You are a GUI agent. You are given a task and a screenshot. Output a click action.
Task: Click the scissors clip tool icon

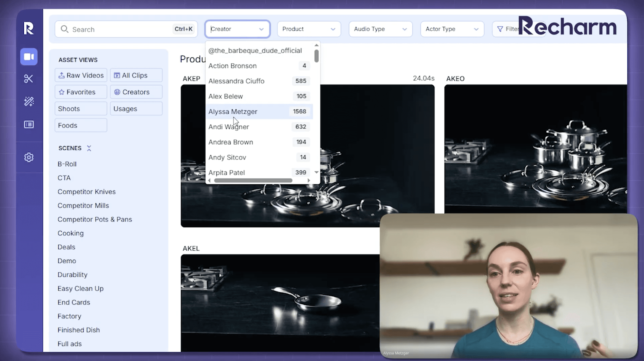pos(29,79)
